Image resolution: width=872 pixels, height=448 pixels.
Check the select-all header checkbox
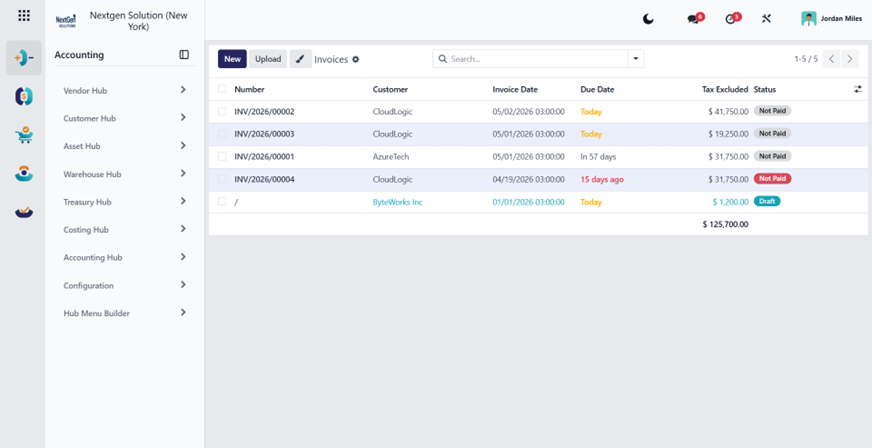coord(222,89)
